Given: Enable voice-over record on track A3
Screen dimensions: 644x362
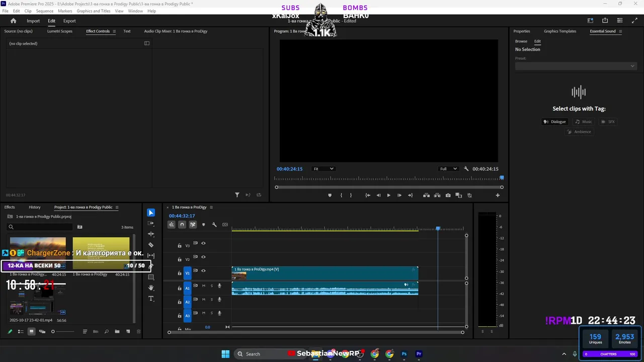Looking at the screenshot, I should click(219, 313).
